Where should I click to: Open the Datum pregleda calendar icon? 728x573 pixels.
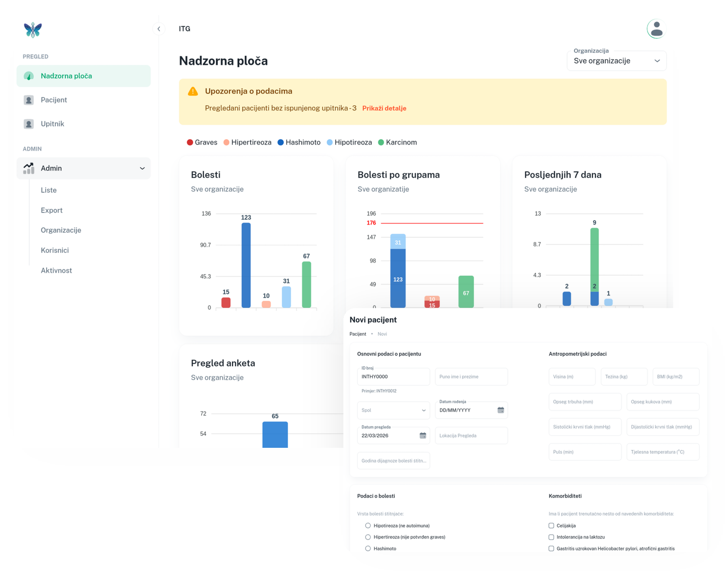point(422,436)
